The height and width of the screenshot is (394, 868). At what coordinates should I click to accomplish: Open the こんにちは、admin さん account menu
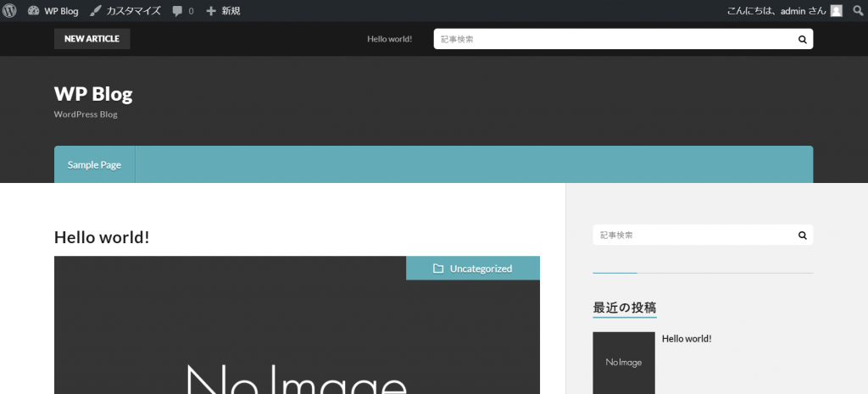pyautogui.click(x=776, y=11)
